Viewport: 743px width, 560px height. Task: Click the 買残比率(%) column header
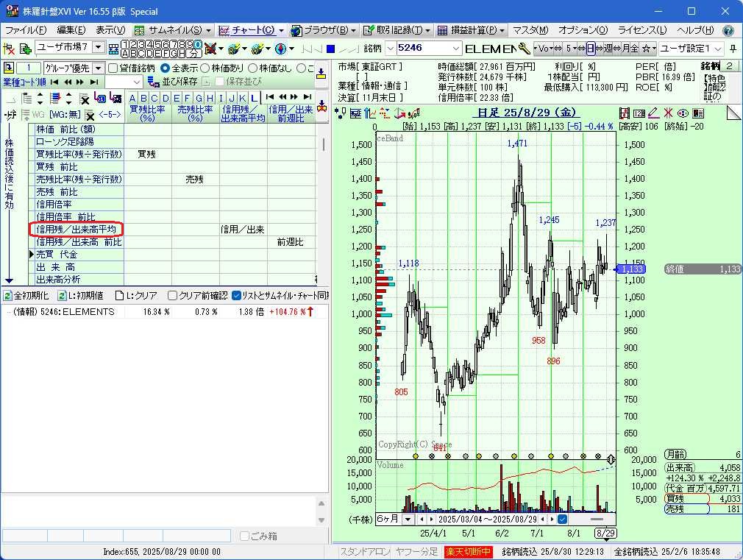147,114
